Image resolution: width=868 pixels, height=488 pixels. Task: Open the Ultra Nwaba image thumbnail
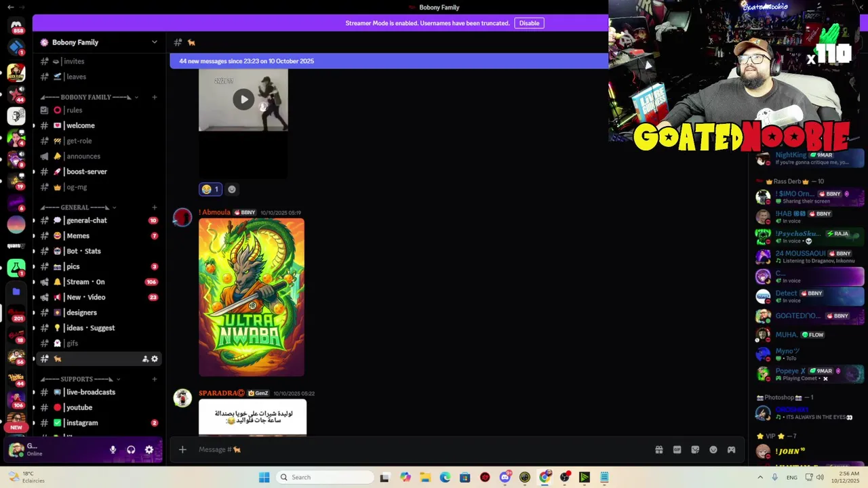(252, 297)
